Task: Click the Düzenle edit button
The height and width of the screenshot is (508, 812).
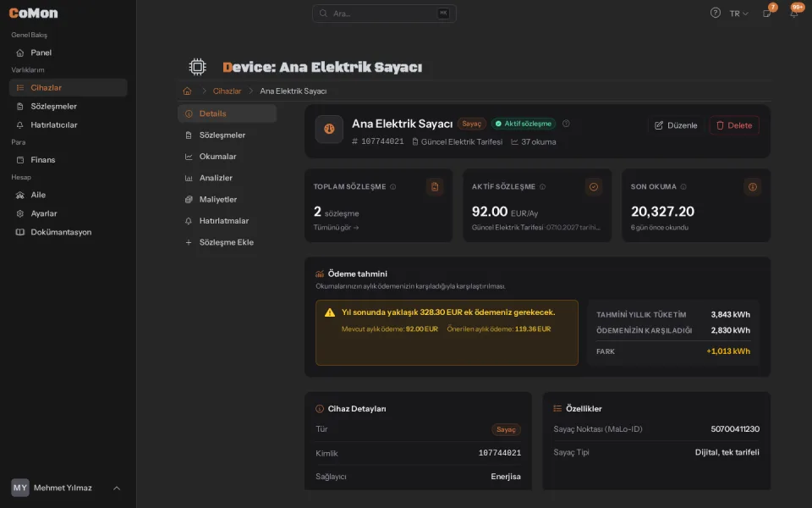Action: [x=676, y=125]
